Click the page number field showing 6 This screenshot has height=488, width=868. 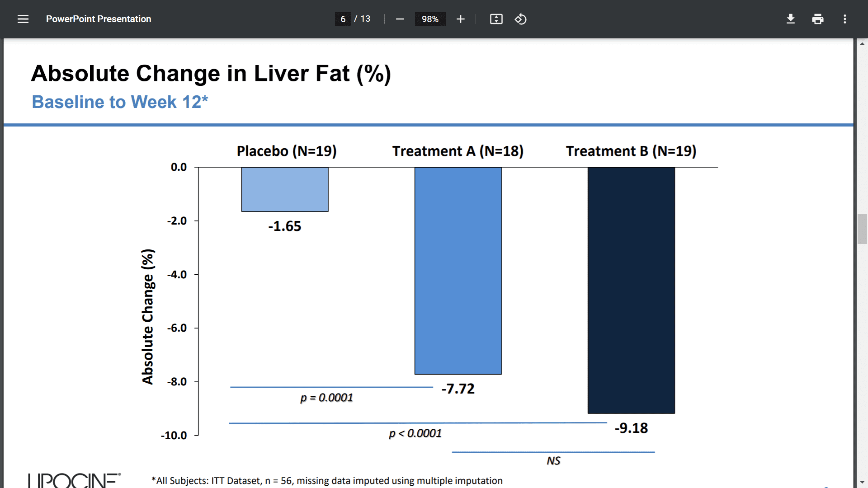(x=343, y=19)
